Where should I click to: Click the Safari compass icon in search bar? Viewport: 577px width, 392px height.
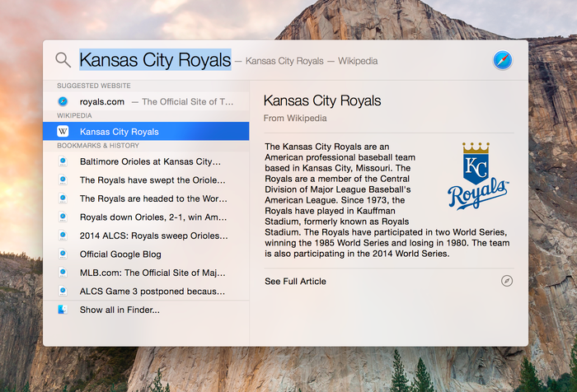tap(502, 60)
